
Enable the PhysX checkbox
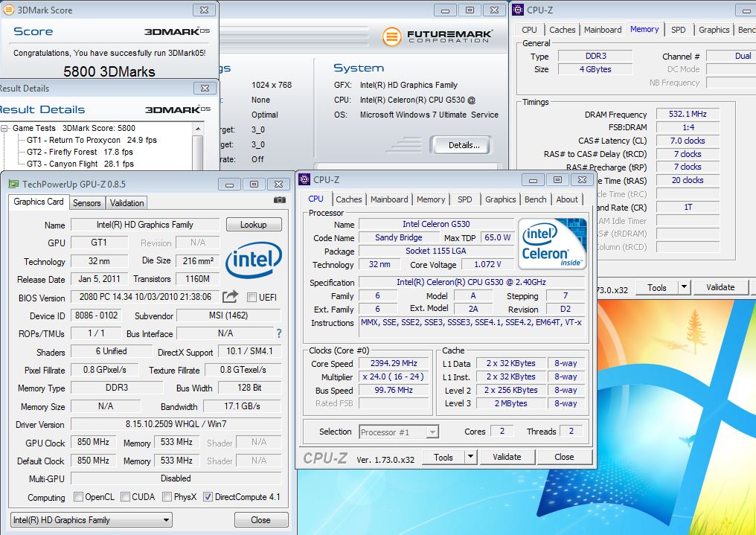point(167,496)
